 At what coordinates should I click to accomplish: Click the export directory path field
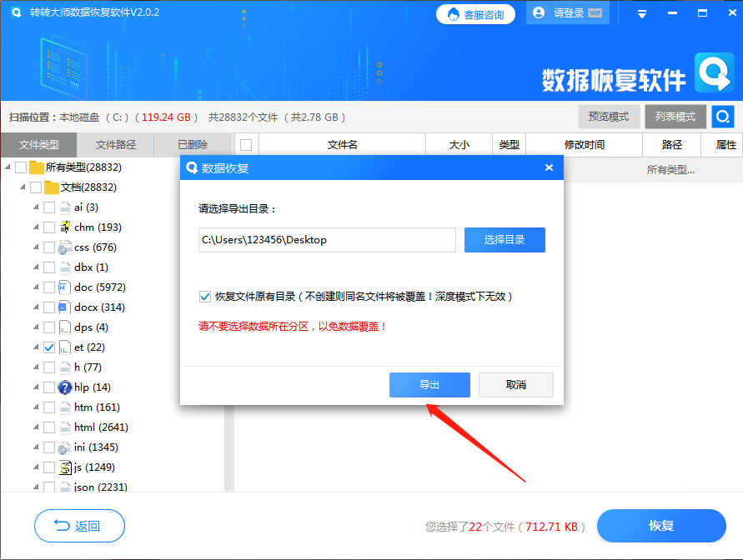click(327, 239)
